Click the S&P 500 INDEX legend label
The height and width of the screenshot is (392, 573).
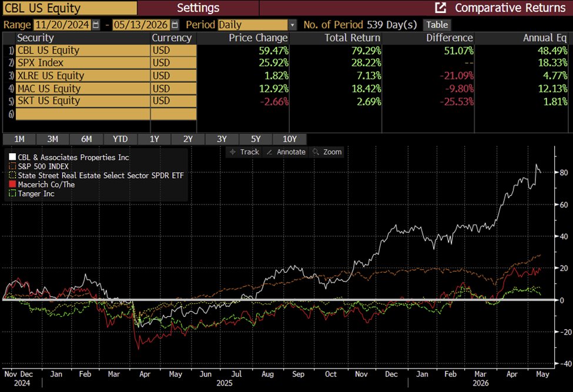tap(43, 166)
